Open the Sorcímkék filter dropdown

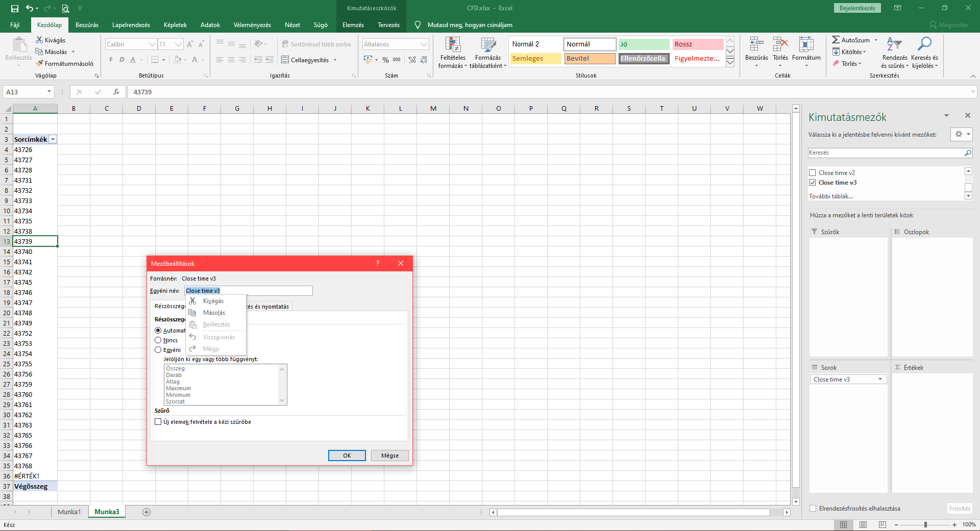coord(53,140)
